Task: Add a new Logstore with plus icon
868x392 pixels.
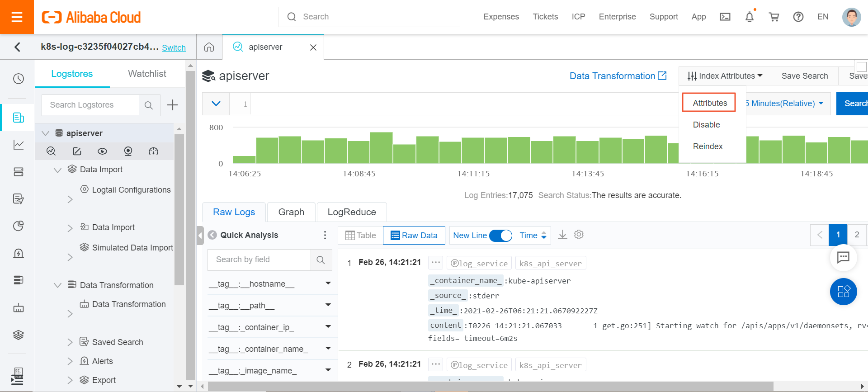Action: pyautogui.click(x=172, y=105)
